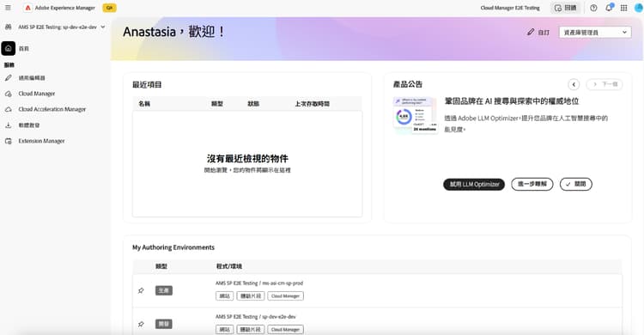Click the Type column header in recent items

pyautogui.click(x=217, y=104)
